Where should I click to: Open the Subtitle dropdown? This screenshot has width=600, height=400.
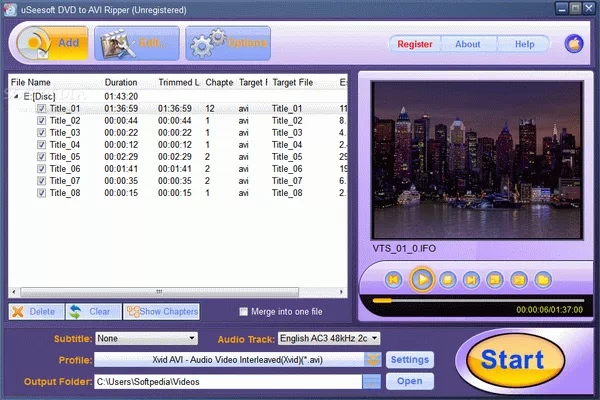tap(147, 339)
